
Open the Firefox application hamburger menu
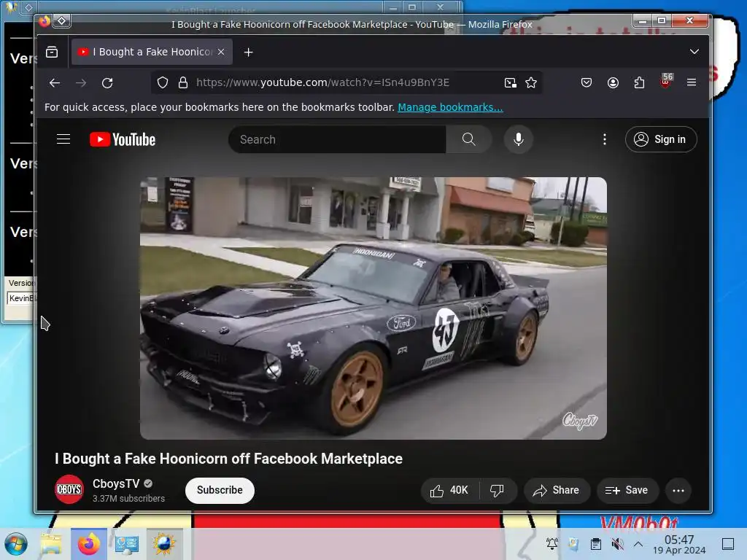coord(692,82)
